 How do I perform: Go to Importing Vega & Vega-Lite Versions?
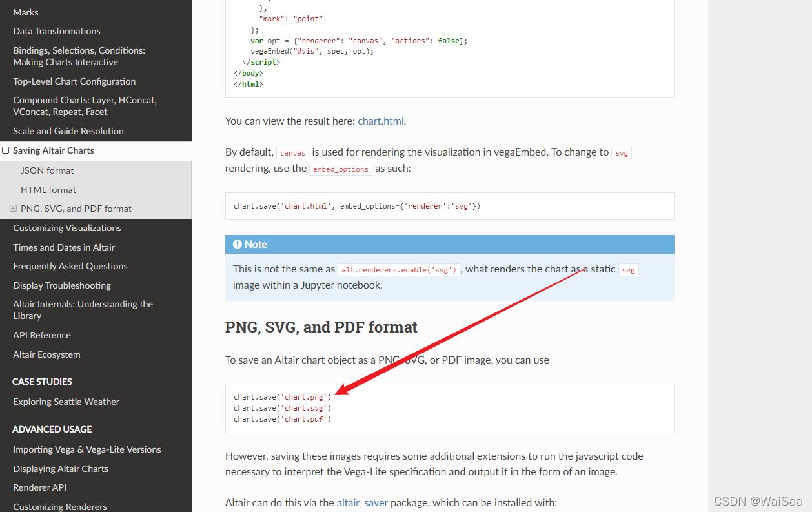87,449
